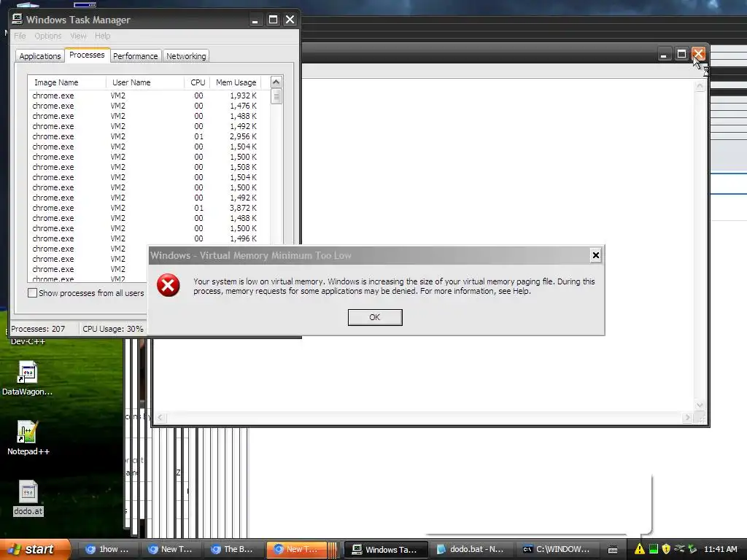747x560 pixels.
Task: Click the keyboard icon on the taskbar
Action: [x=613, y=550]
